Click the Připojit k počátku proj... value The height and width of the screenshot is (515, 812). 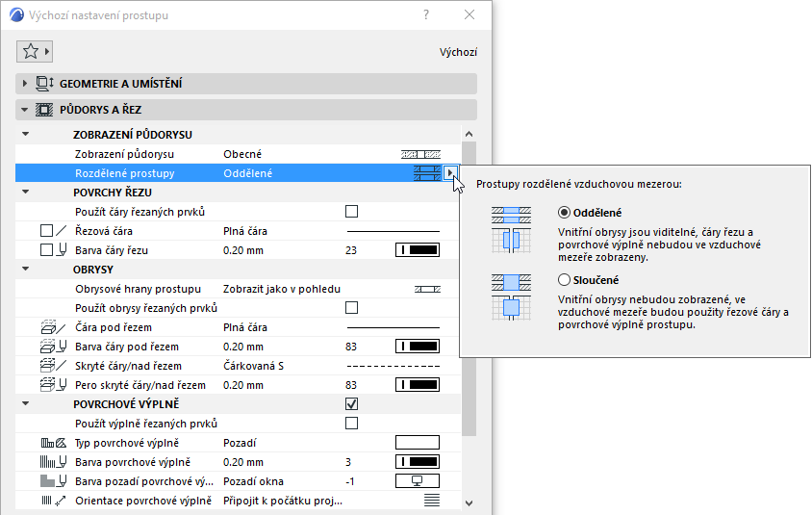coord(283,501)
